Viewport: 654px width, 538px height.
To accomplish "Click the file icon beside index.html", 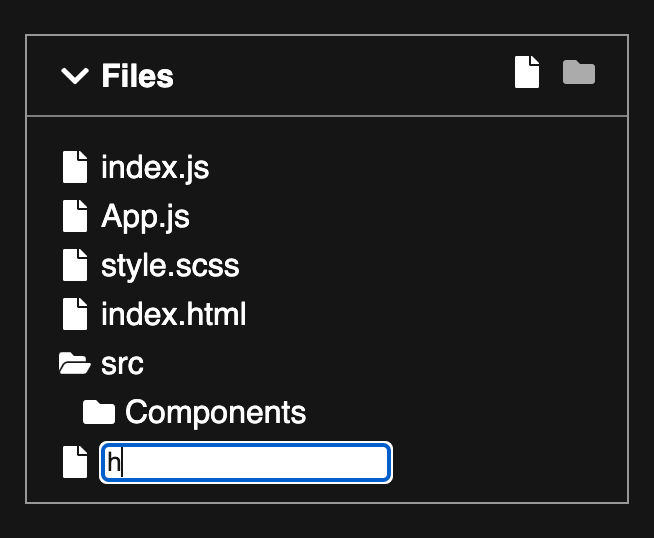I will tap(75, 314).
